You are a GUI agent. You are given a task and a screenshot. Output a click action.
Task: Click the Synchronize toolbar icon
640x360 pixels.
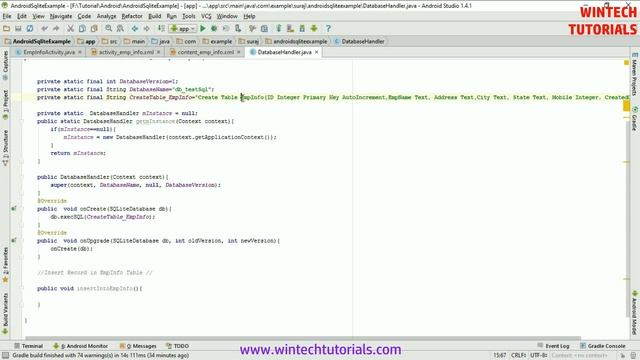[30, 29]
